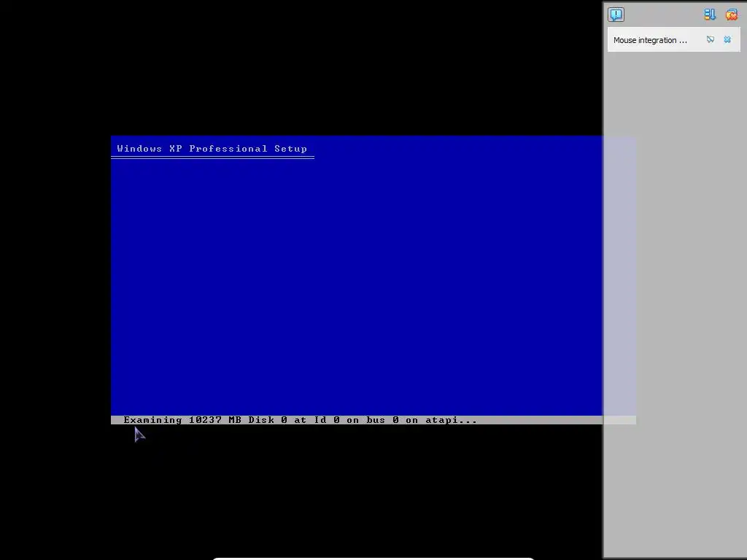Screen dimensions: 747x560
Task: Dismiss the 'Mouse integration' notification
Action: (x=727, y=39)
